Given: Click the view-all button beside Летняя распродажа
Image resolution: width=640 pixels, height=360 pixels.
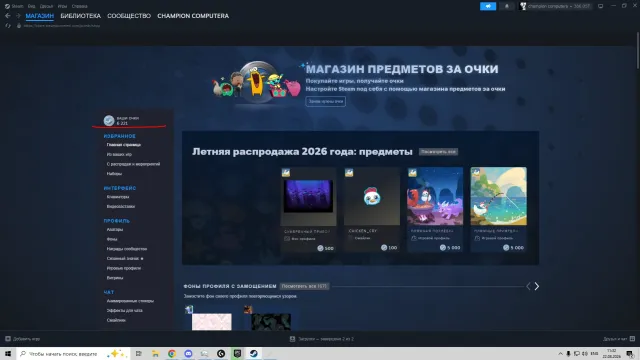Looking at the screenshot, I should pyautogui.click(x=438, y=152).
